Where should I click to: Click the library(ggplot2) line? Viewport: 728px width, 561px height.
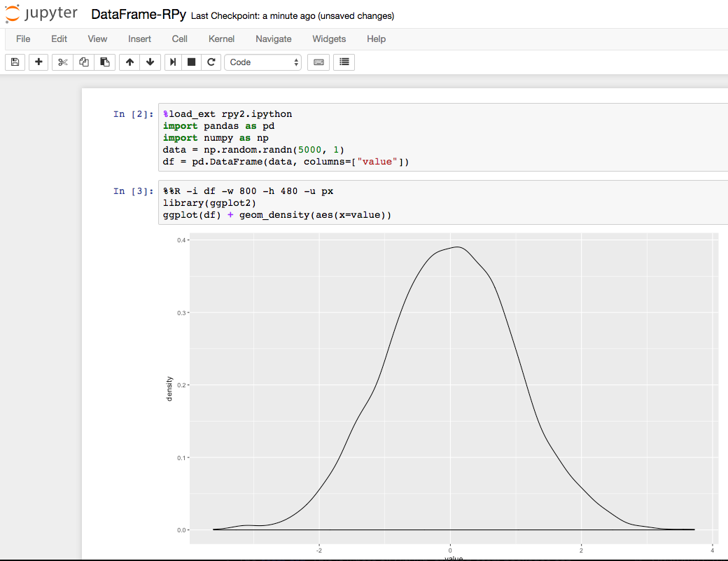click(x=209, y=203)
